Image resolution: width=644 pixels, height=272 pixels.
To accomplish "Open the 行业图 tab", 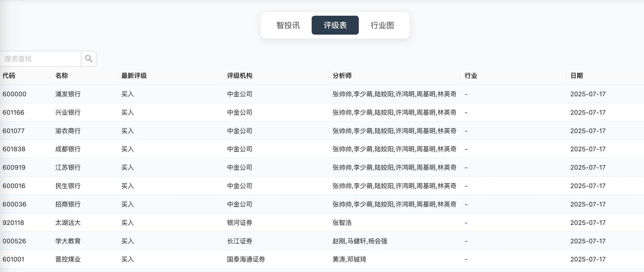I will click(382, 25).
